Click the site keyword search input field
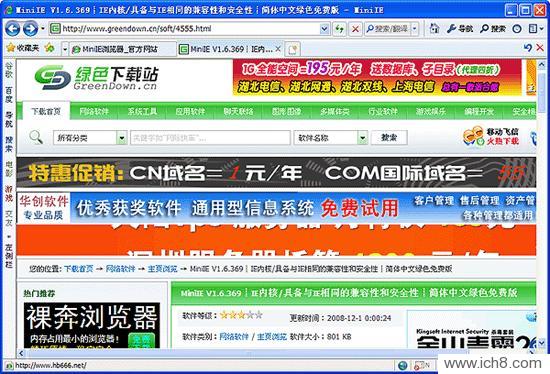Screen dimensions: 550x374 [x=210, y=138]
